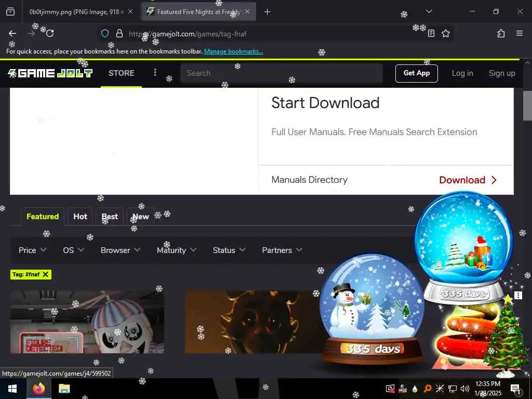View site security padlock info
532x399 pixels.
(119, 33)
